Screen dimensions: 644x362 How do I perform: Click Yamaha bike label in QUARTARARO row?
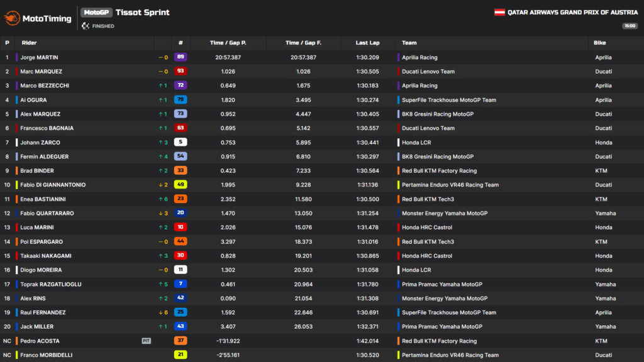pos(606,213)
